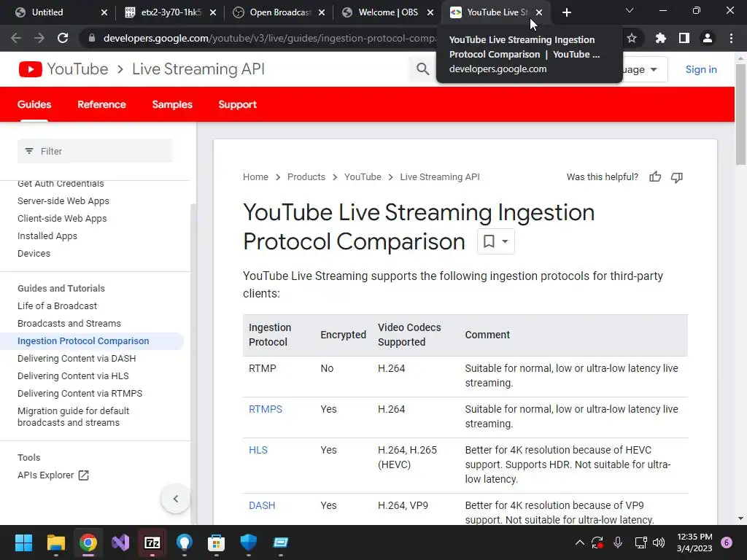747x560 pixels.
Task: Open Migration guide for default broadcasts
Action: [x=74, y=416]
